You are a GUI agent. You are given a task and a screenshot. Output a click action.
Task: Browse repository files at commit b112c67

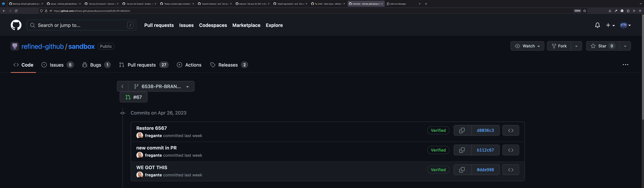click(x=510, y=150)
